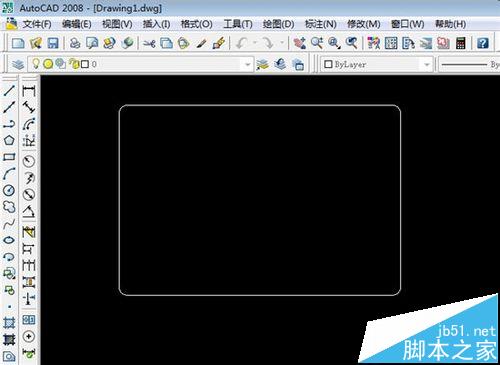The height and width of the screenshot is (365, 500).
Task: Click layer 0 color swatch square
Action: tap(85, 64)
